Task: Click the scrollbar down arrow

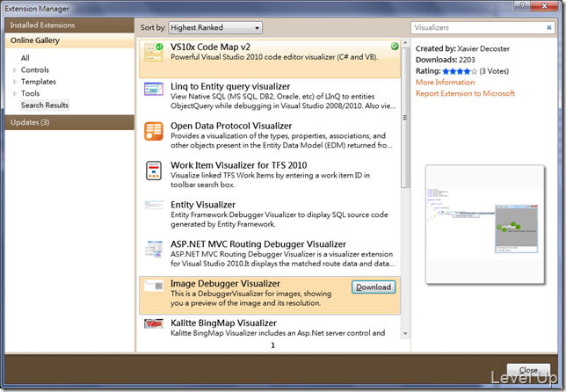Action: click(x=405, y=333)
